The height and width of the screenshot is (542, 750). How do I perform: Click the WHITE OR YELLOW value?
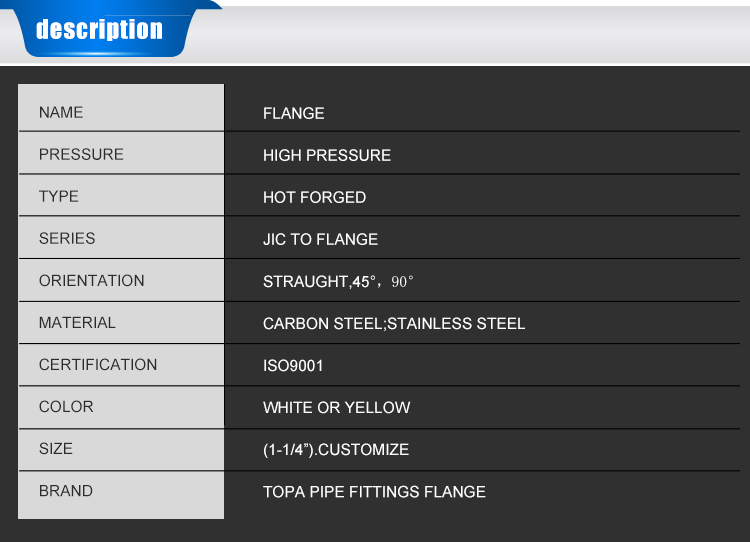[x=336, y=407]
